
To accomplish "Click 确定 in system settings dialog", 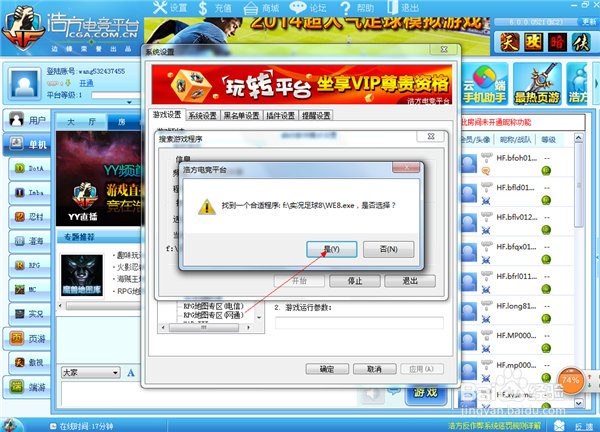I will [x=327, y=369].
